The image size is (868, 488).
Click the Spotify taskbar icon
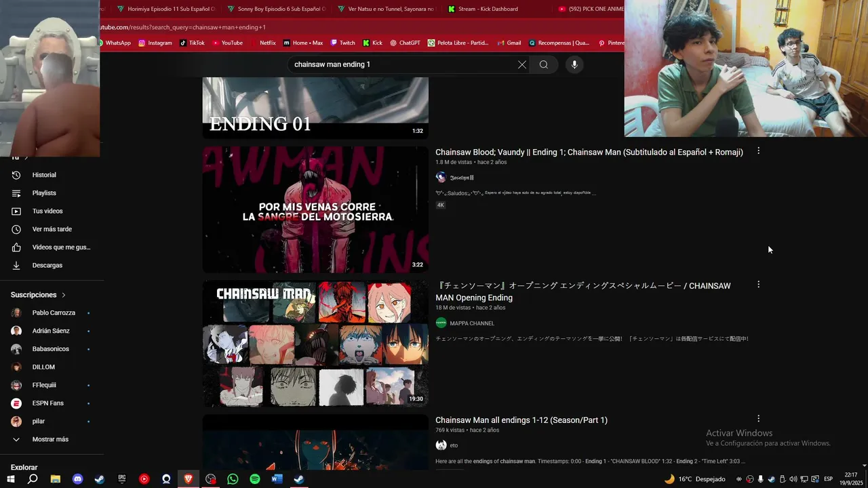point(255,479)
